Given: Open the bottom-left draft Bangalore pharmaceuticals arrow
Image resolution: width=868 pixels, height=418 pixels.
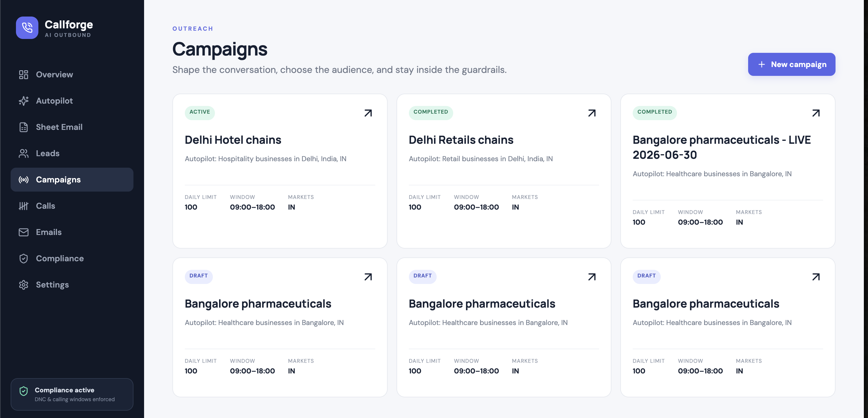Looking at the screenshot, I should click(x=368, y=277).
